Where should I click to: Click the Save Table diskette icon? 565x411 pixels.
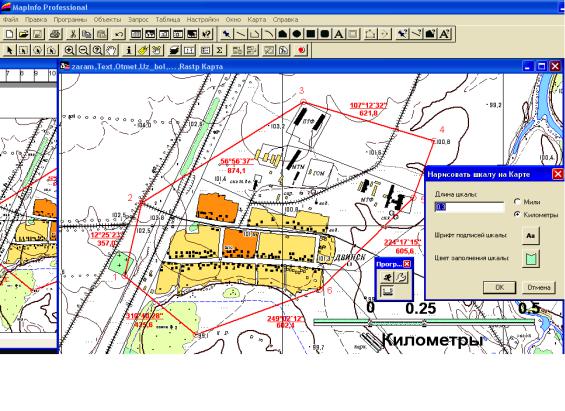pyautogui.click(x=38, y=34)
